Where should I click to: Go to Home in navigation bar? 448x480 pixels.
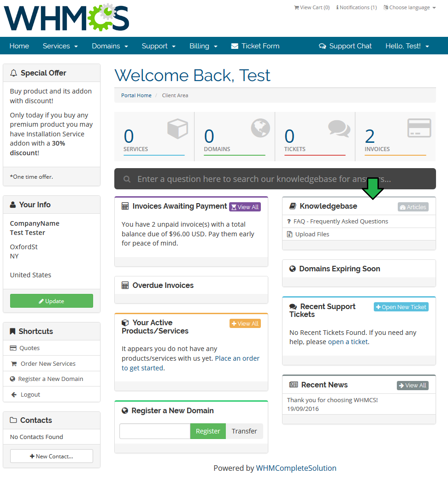pyautogui.click(x=19, y=46)
